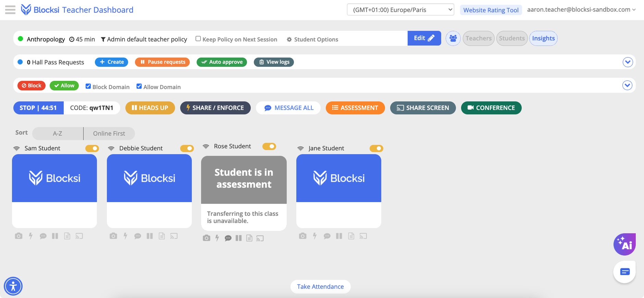
Task: Click Take Attendance button
Action: click(320, 287)
